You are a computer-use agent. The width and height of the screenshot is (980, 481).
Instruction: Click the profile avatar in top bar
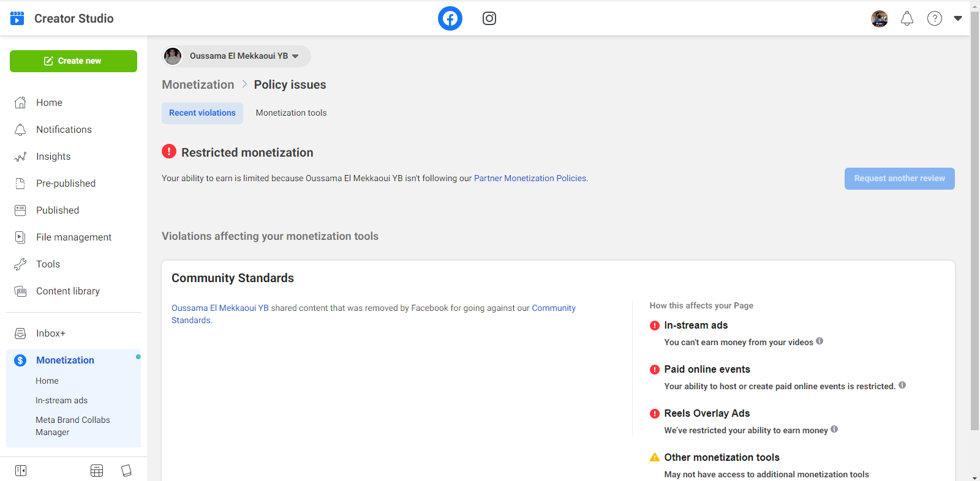pyautogui.click(x=880, y=19)
